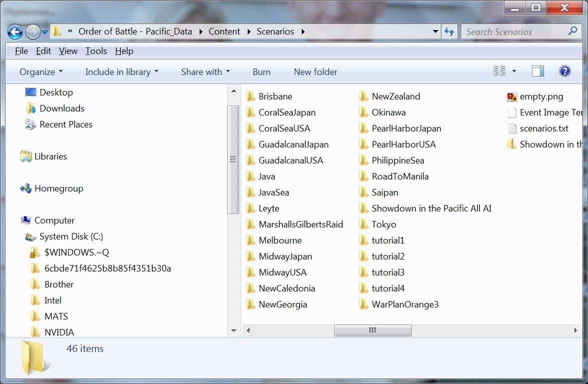The height and width of the screenshot is (384, 588).
Task: Expand the Organize dropdown menu
Action: [x=41, y=72]
